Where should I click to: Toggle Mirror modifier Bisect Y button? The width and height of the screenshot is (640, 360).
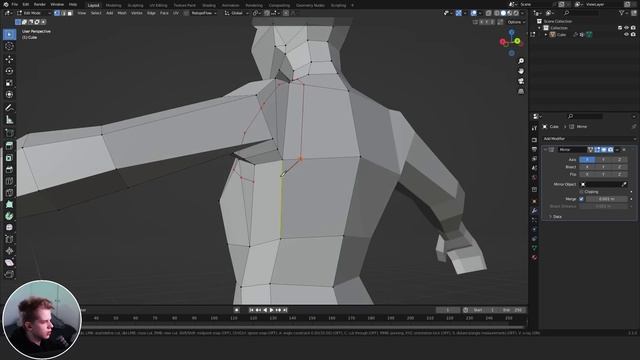click(603, 167)
